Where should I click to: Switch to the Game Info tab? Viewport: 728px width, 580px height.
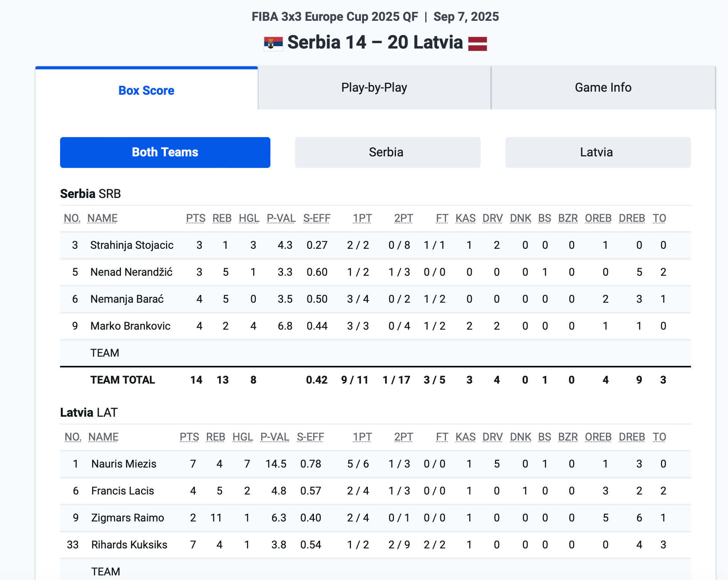(x=603, y=88)
